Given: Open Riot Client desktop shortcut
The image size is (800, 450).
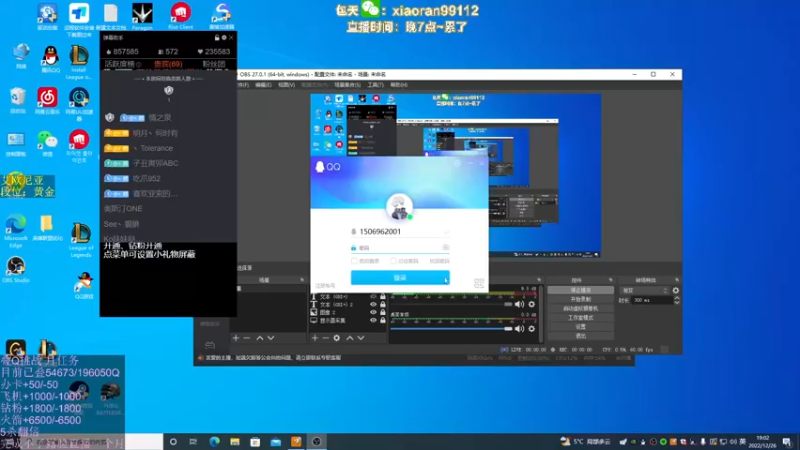Looking at the screenshot, I should (181, 16).
